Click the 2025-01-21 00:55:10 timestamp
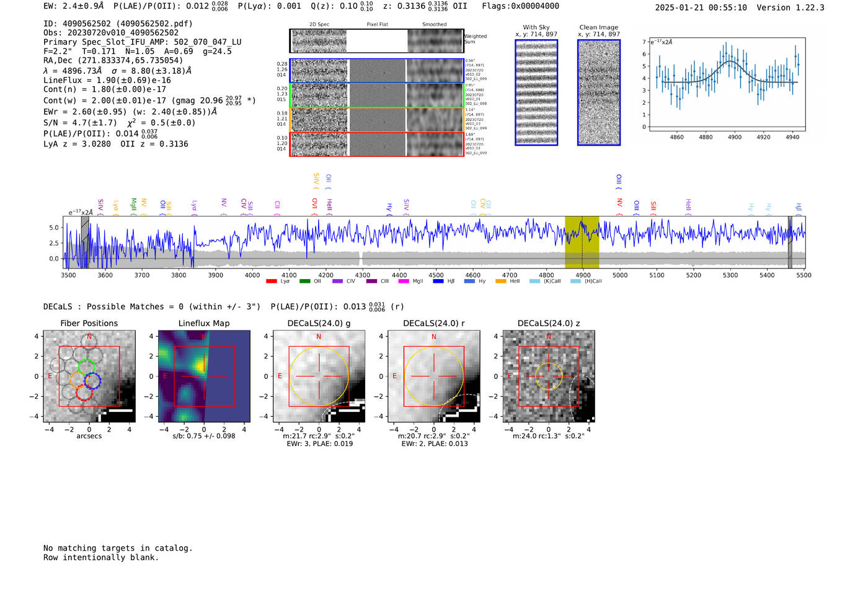The height and width of the screenshot is (591, 868). click(701, 7)
